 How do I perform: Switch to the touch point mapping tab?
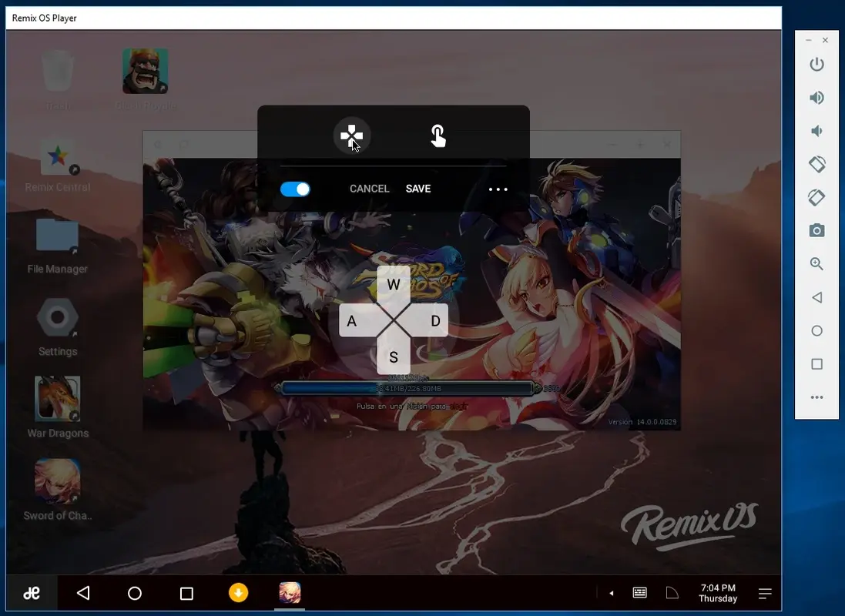coord(438,136)
